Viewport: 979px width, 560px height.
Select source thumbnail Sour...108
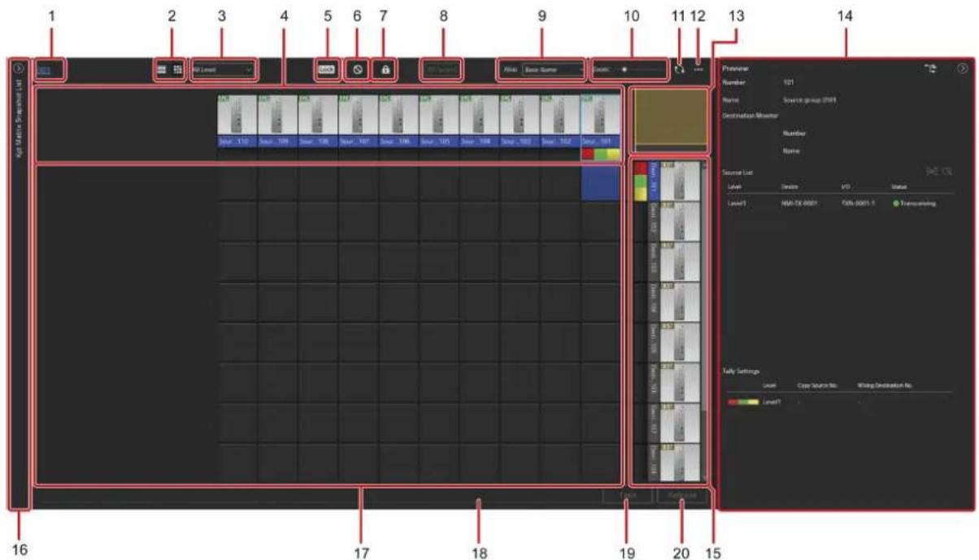[318, 120]
